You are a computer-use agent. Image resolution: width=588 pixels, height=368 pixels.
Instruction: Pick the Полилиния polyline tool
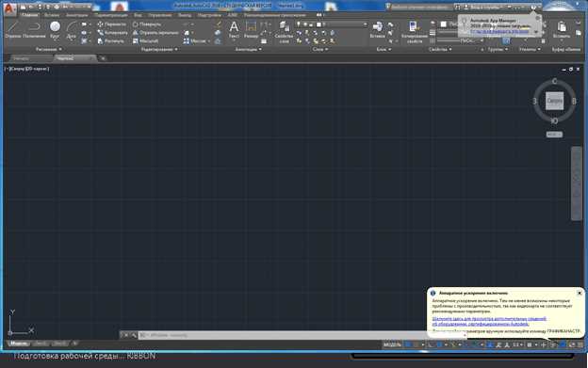coord(34,29)
